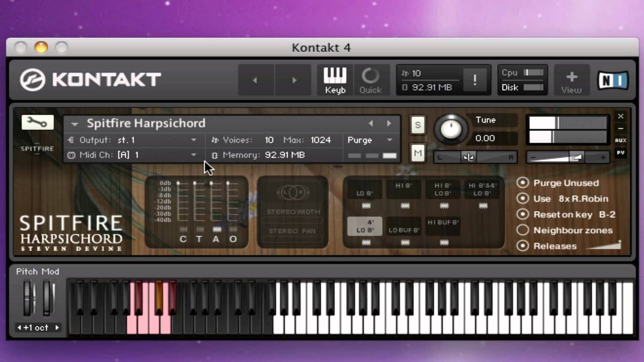Image resolution: width=644 pixels, height=362 pixels.
Task: Click the Max voices 1024 value
Action: pos(320,140)
